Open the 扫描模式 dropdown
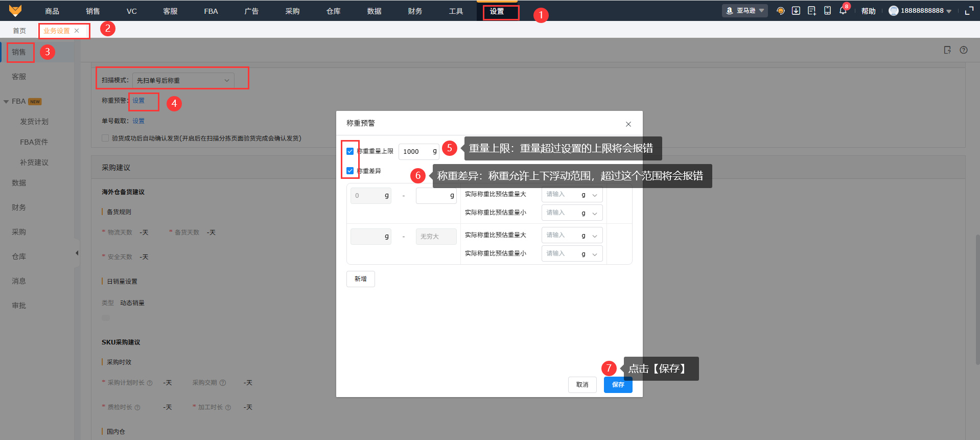980x440 pixels. tap(183, 80)
